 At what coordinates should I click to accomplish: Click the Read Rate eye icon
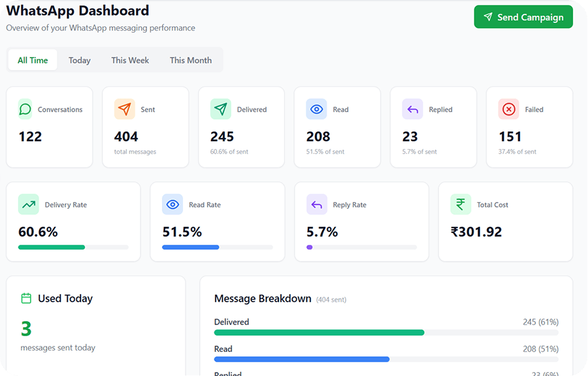(x=172, y=205)
